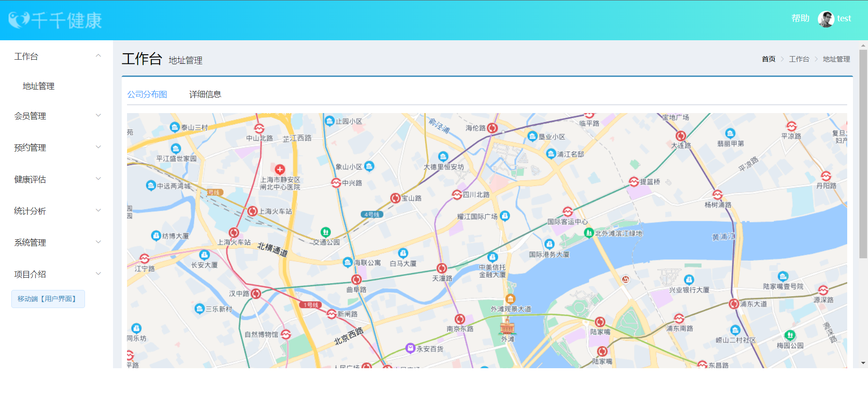
Task: Click the 交通公园 green park icon
Action: (x=325, y=232)
